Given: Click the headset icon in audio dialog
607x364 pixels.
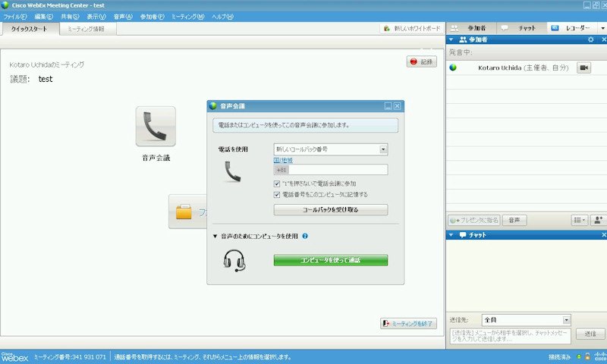Looking at the screenshot, I should pos(234,260).
